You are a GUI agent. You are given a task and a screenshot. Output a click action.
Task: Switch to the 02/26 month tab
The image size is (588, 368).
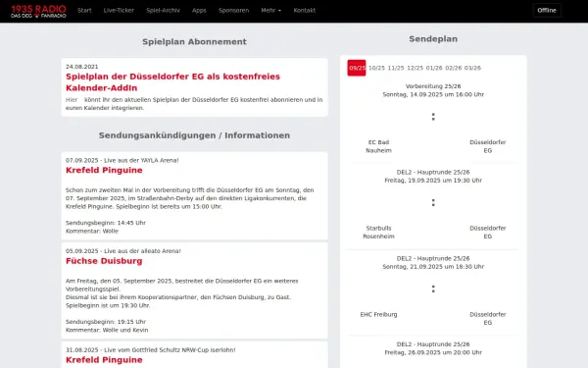(x=454, y=68)
